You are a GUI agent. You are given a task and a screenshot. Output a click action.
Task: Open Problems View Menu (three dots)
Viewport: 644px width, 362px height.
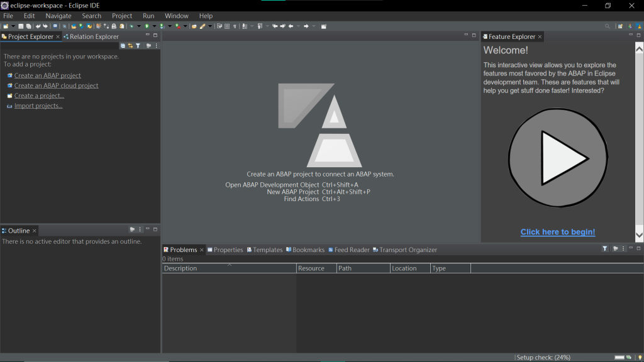click(623, 248)
